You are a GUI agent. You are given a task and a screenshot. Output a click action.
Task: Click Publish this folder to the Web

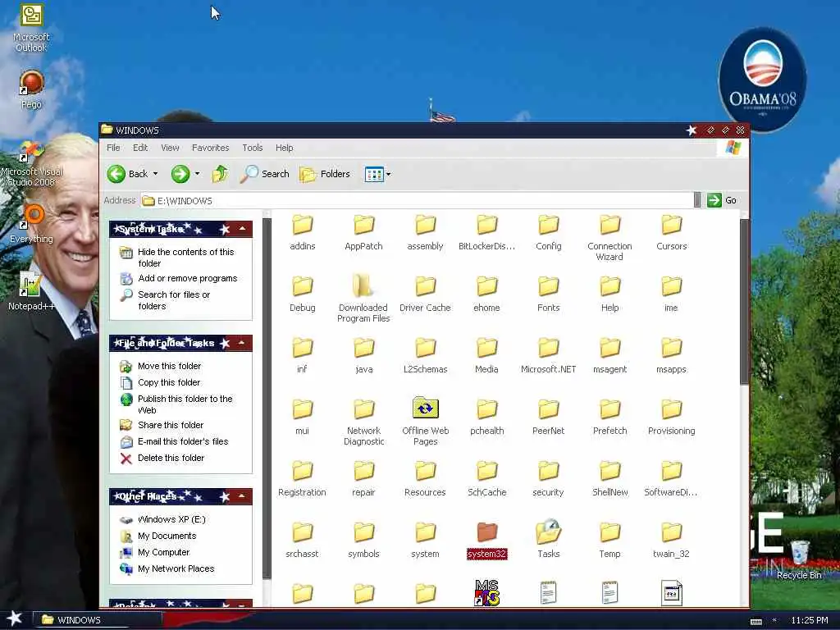coord(185,404)
